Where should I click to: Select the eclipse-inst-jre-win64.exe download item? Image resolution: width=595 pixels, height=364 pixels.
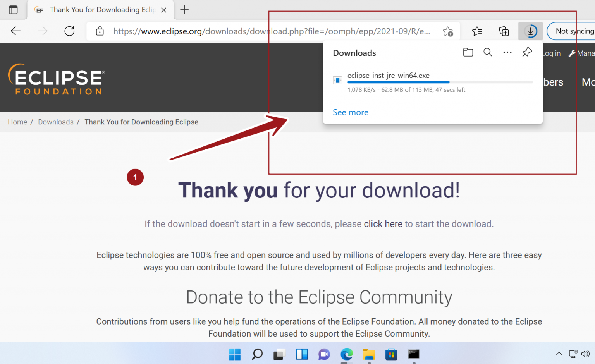click(x=389, y=76)
